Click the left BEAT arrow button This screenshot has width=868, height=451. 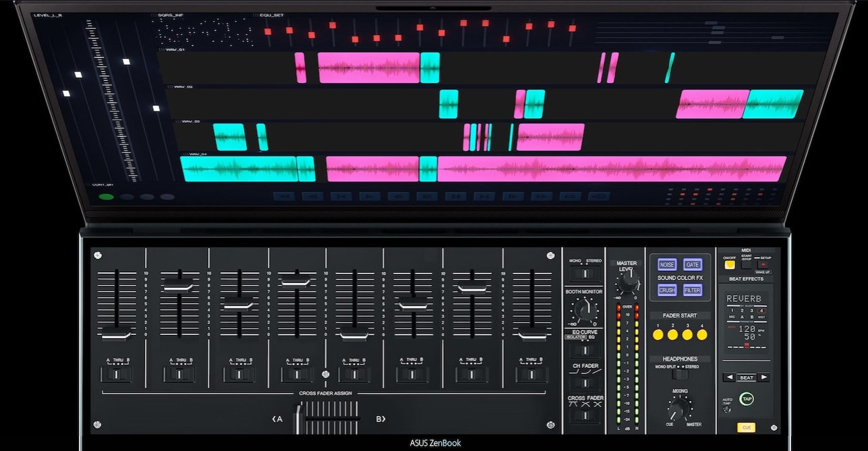(728, 377)
